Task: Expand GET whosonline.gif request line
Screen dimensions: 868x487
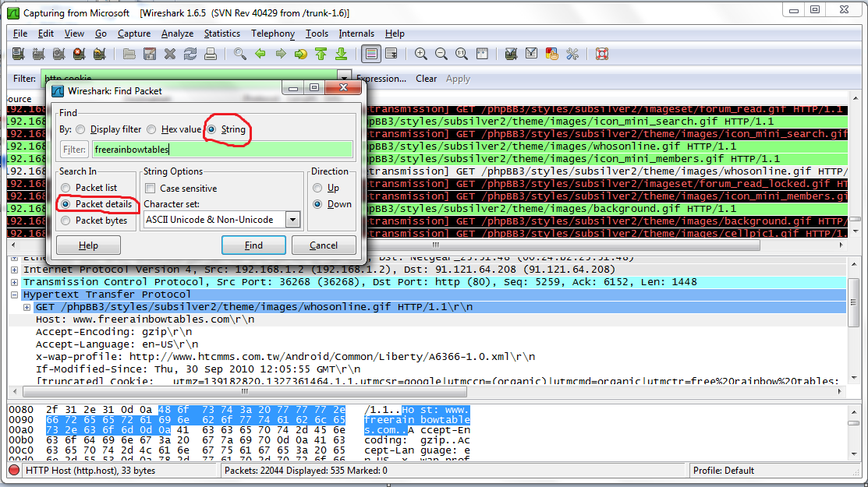Action: click(27, 307)
